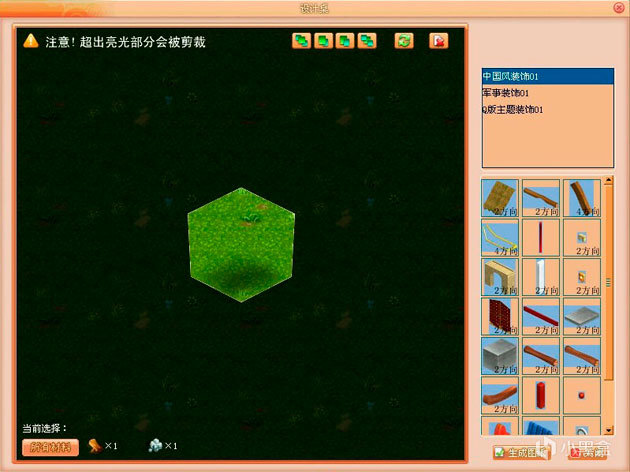Click the green circular-arrows refresh icon

404,41
